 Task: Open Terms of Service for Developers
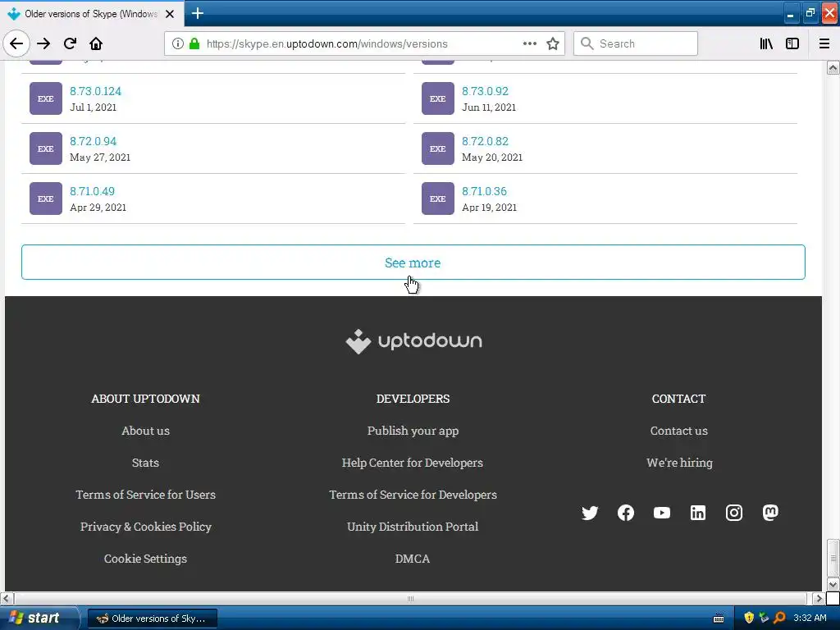point(413,495)
